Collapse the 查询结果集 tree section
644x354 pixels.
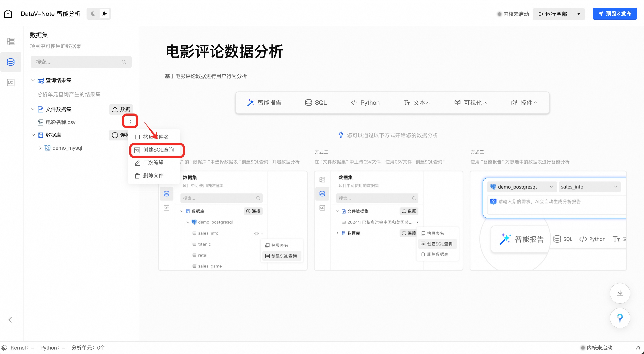click(33, 80)
